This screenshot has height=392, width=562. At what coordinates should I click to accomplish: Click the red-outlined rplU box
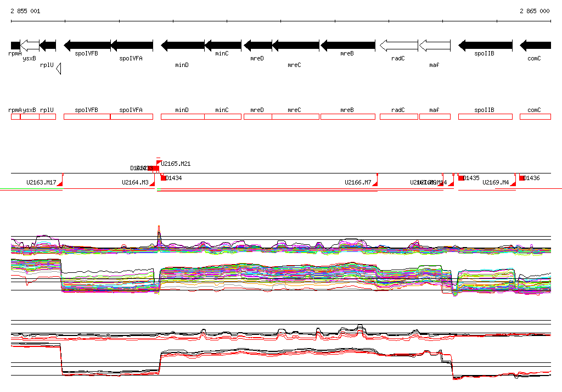(x=48, y=116)
